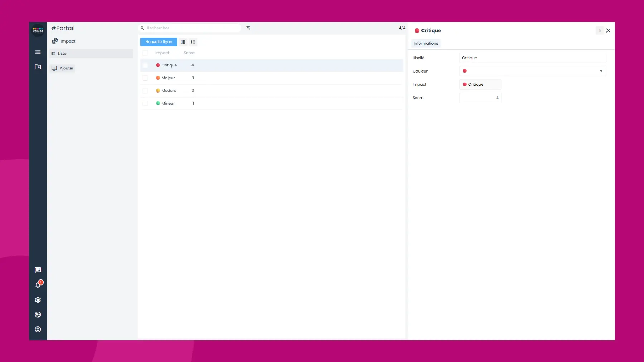644x362 pixels.
Task: Click the red color swatch in Couleur field
Action: (465, 71)
